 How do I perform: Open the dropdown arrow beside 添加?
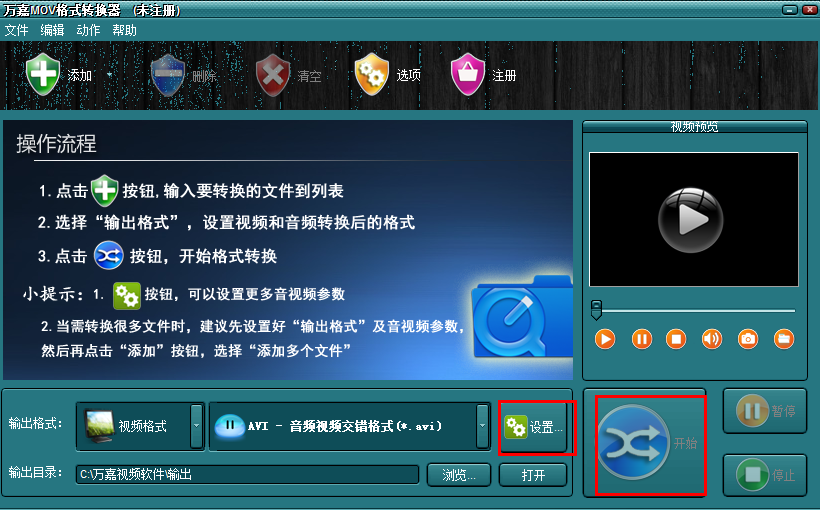109,75
